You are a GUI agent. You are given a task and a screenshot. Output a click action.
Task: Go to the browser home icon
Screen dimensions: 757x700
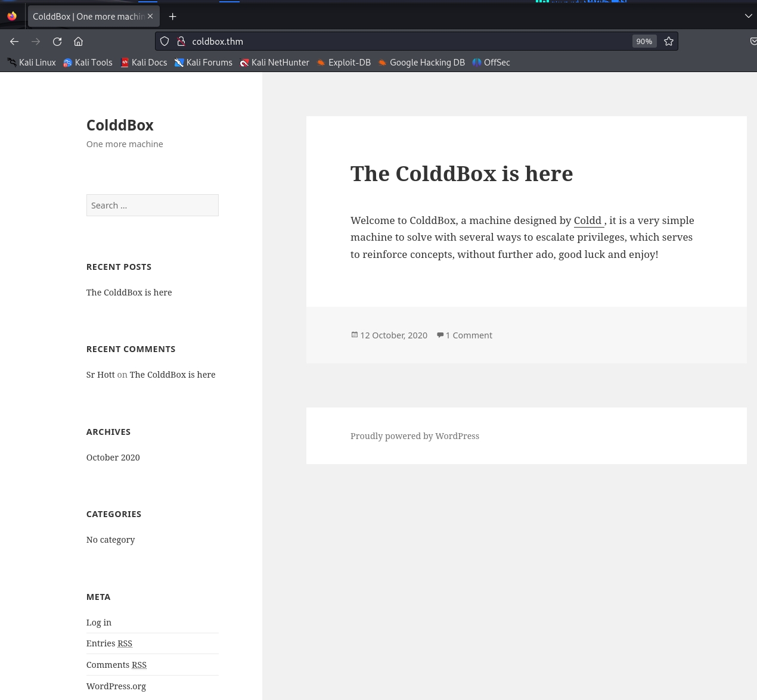pos(78,42)
